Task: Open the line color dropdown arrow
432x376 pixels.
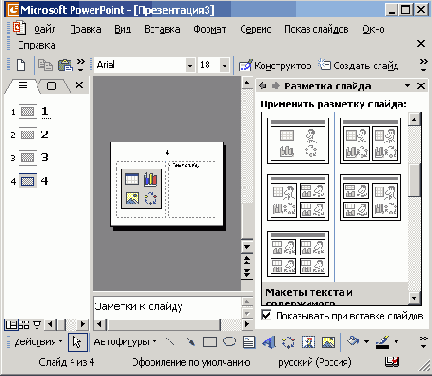Action: 396,342
